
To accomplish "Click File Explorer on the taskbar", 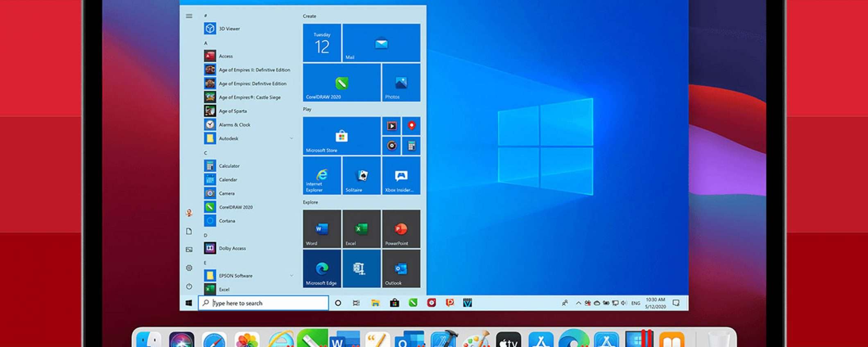I will point(375,303).
